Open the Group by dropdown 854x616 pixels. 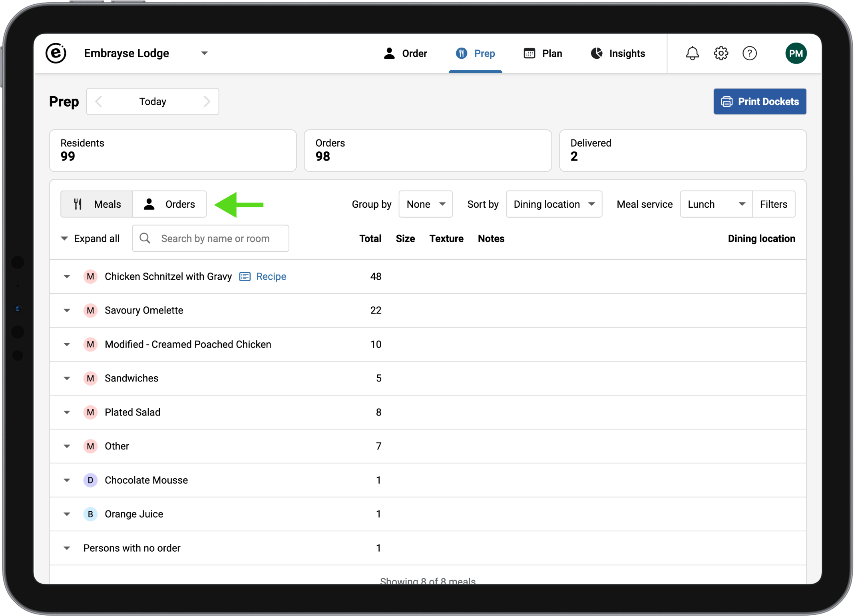click(425, 204)
